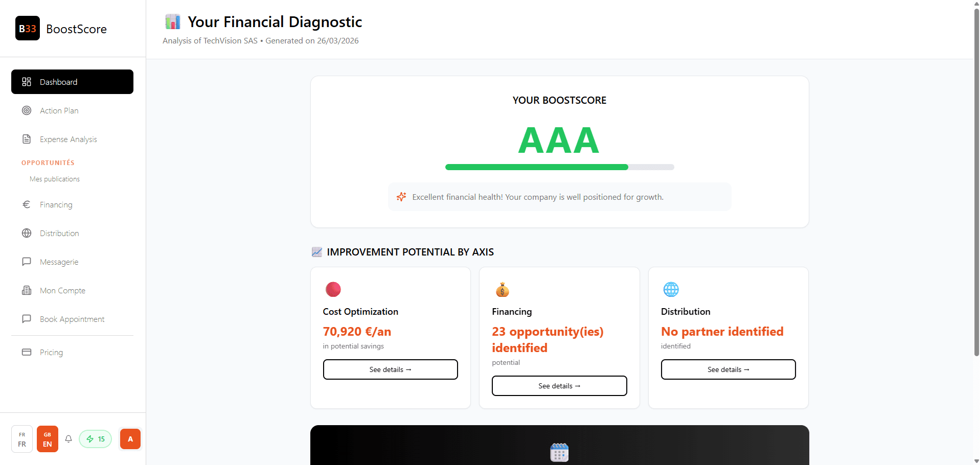Select the Financing euro icon
This screenshot has width=980, height=465.
pos(27,204)
